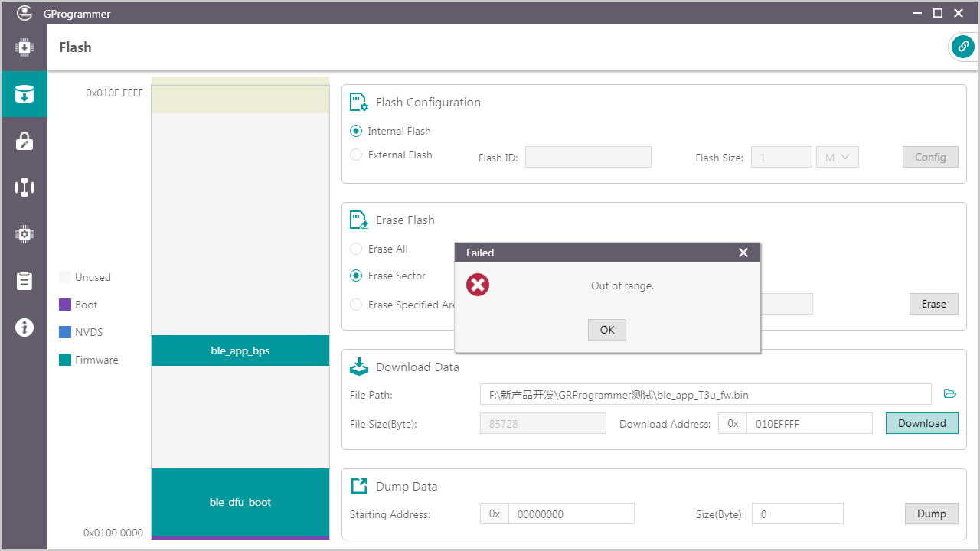The height and width of the screenshot is (551, 980).
Task: Click the ble_dfu_boot firmware region
Action: pos(240,502)
